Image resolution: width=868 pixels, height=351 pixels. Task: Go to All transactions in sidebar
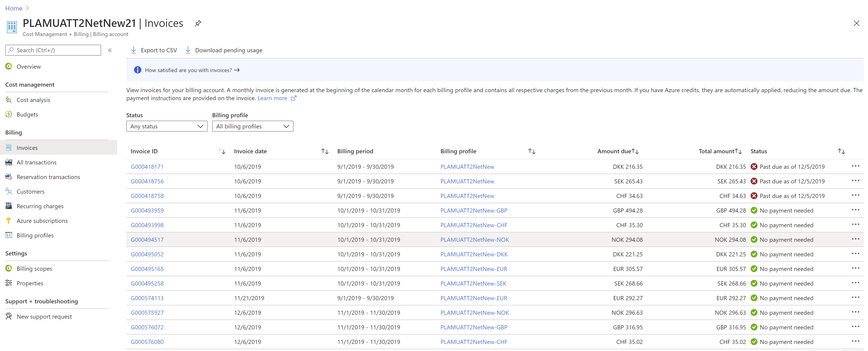(36, 162)
